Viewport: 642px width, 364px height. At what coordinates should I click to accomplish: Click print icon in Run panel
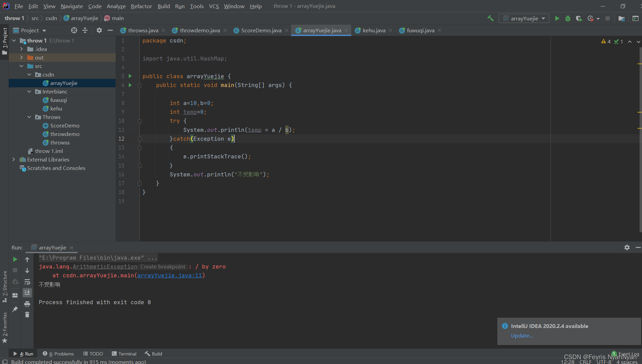[27, 304]
